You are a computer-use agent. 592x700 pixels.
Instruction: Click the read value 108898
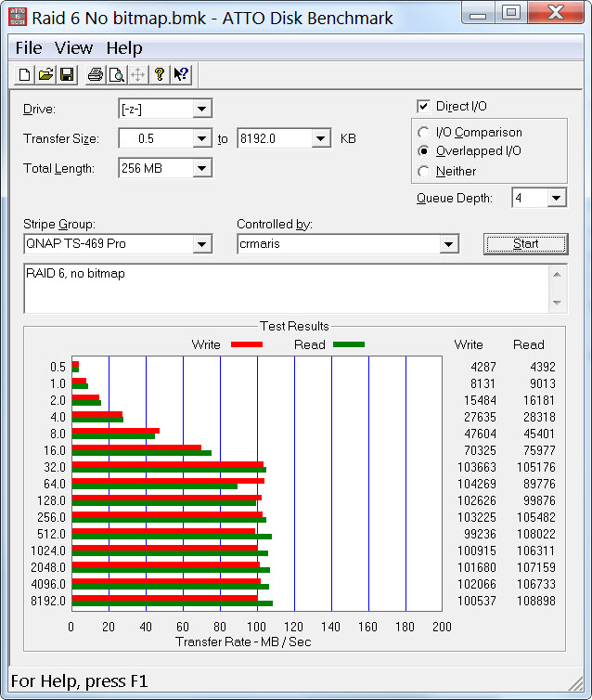(x=535, y=601)
